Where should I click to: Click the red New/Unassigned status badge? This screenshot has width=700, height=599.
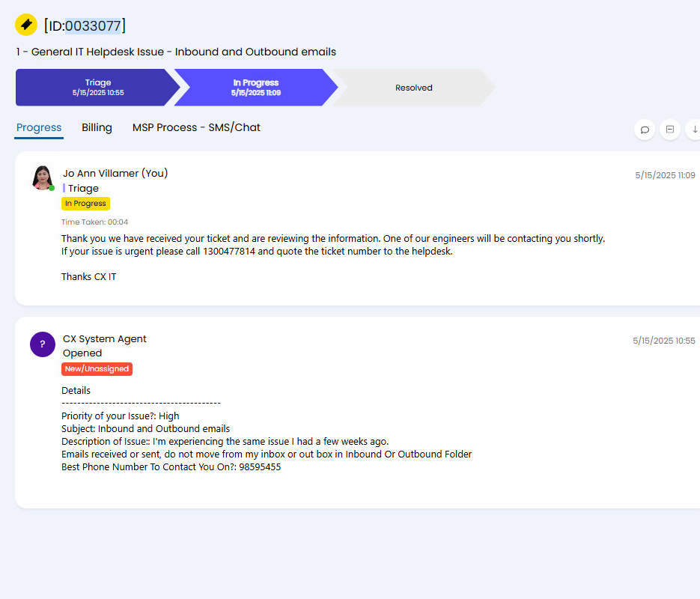pyautogui.click(x=97, y=369)
